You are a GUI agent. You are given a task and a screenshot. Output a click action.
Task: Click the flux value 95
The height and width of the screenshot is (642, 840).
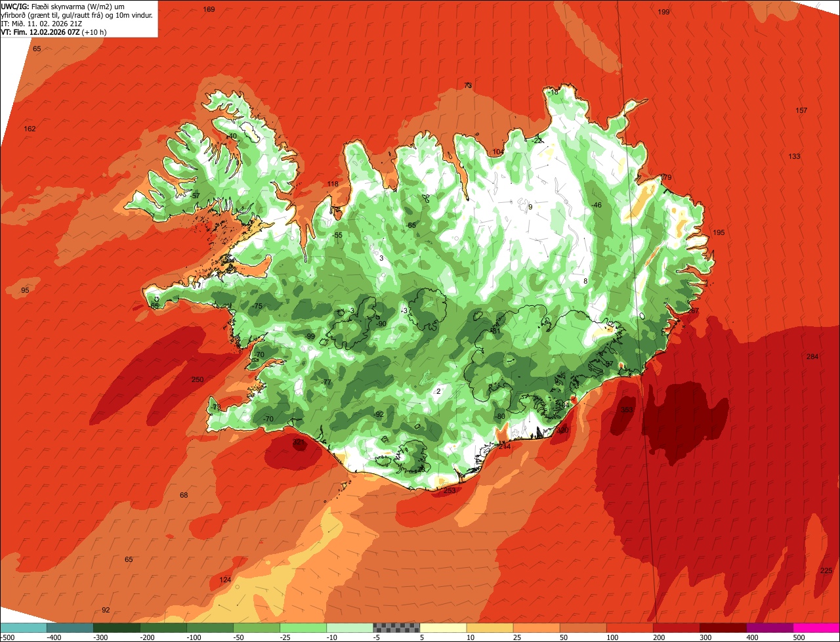pos(25,290)
